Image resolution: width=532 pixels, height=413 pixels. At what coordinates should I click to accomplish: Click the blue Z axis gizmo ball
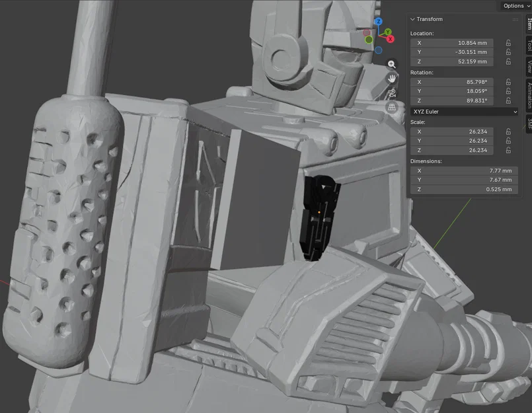click(x=379, y=22)
